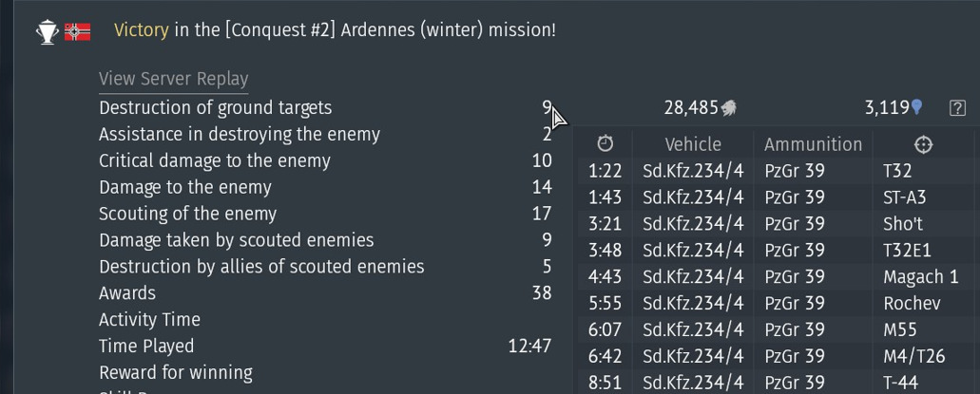Viewport: 980px width, 394px height.
Task: Click the victory trophy icon
Action: point(47,32)
